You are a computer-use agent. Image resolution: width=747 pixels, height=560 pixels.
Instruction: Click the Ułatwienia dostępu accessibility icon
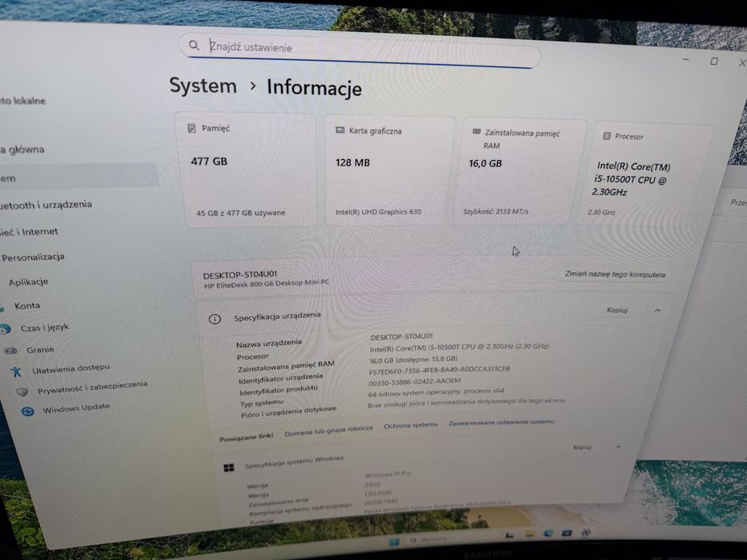pos(17,371)
